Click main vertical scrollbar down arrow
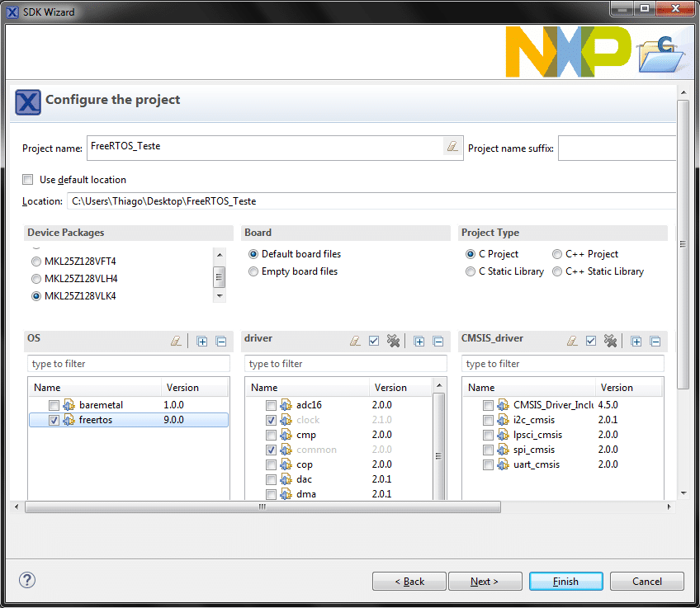 (x=683, y=493)
